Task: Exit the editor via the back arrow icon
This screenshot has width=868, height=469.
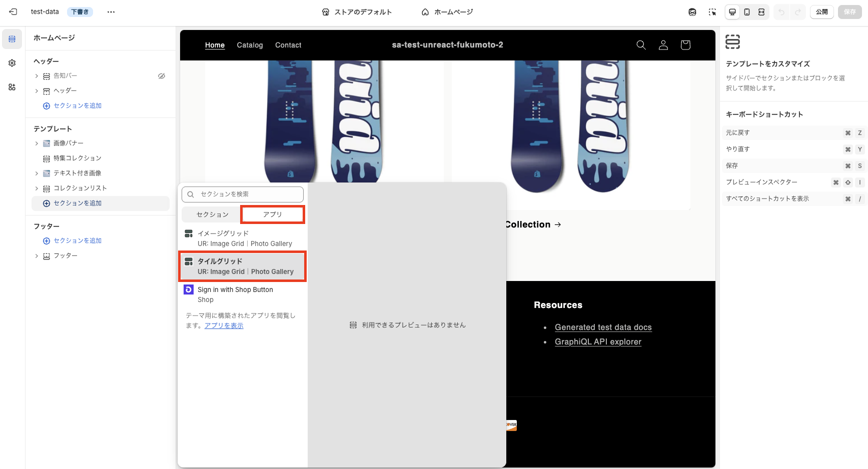Action: [12, 11]
